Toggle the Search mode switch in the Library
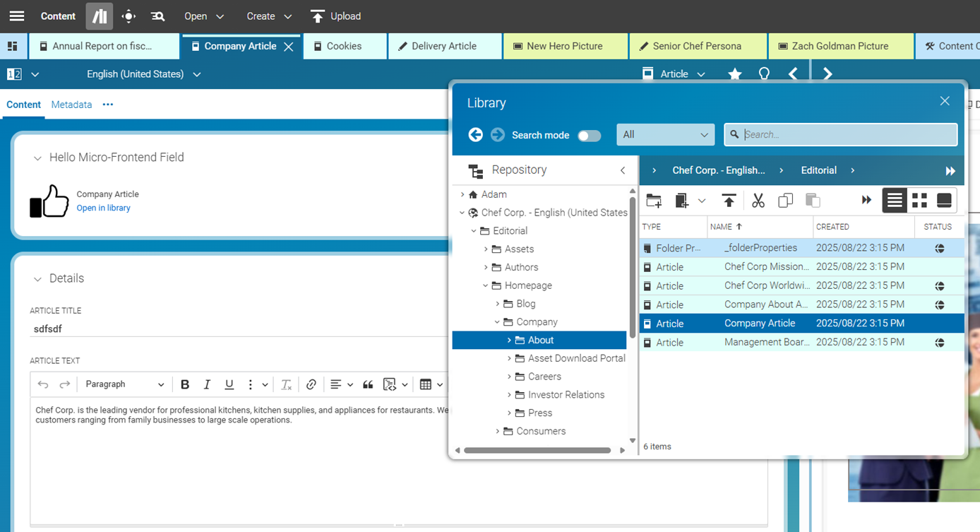 (x=589, y=135)
